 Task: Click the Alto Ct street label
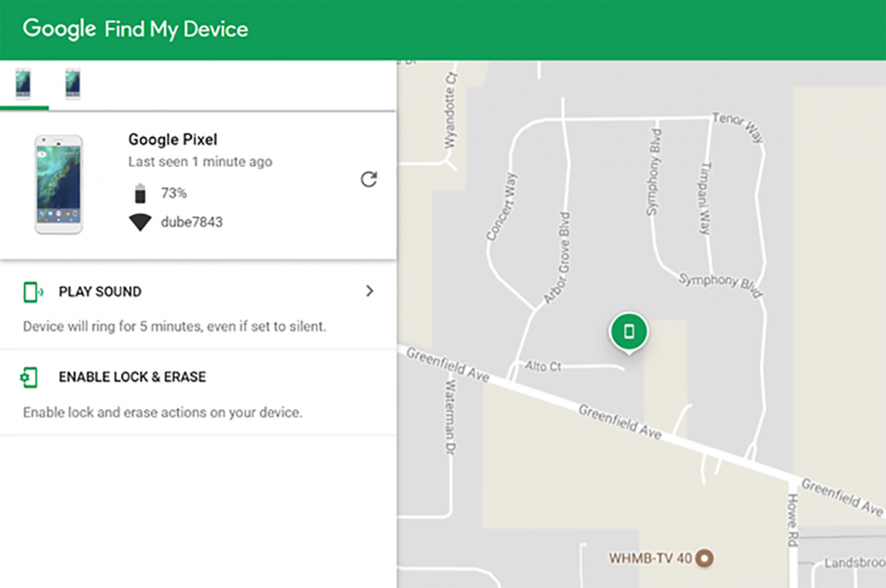point(543,366)
